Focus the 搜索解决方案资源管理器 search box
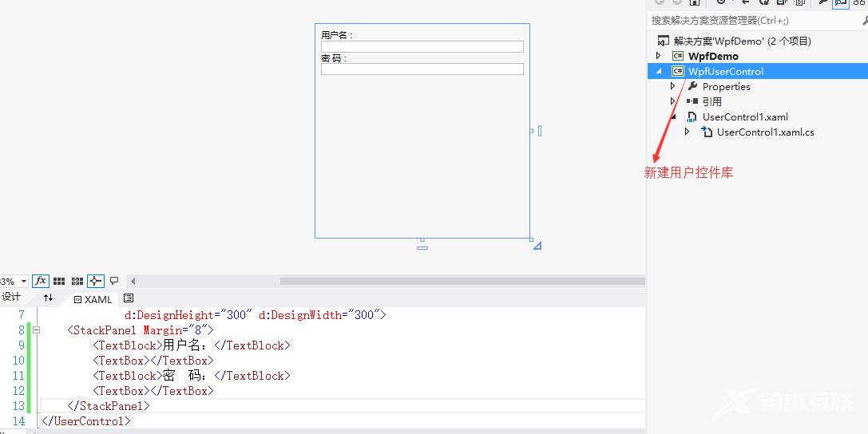Screen dimensions: 868x434 coord(753,21)
